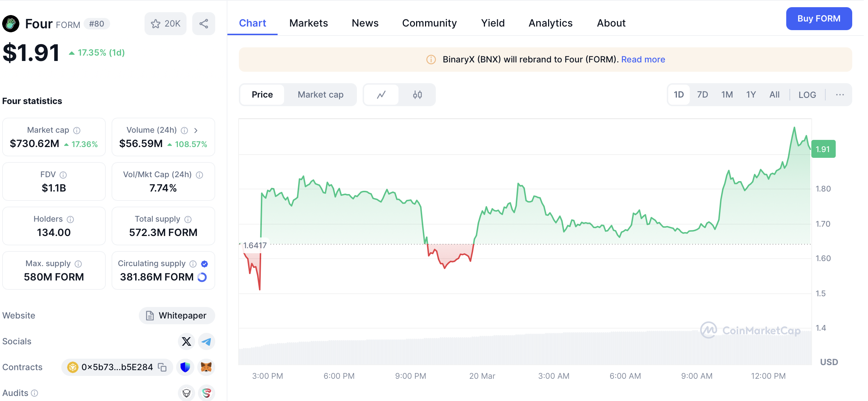Switch to candlestick chart view
The image size is (868, 401).
pos(417,95)
